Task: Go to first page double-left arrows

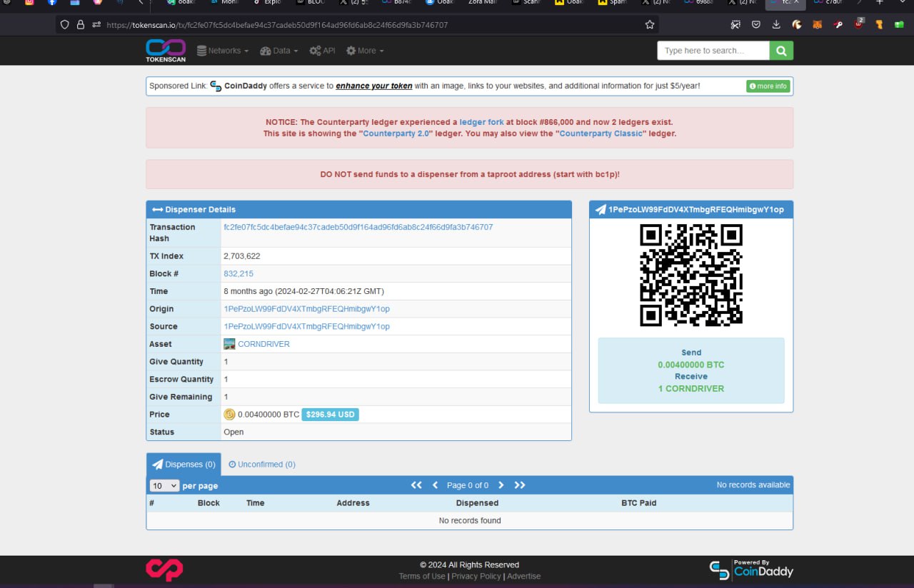Action: pyautogui.click(x=416, y=485)
